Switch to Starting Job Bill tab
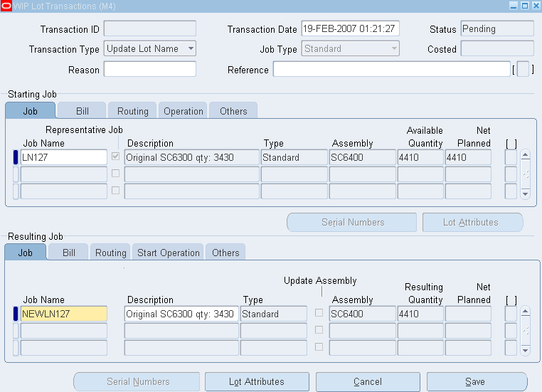Screen dimensions: 542x392 pyautogui.click(x=82, y=111)
